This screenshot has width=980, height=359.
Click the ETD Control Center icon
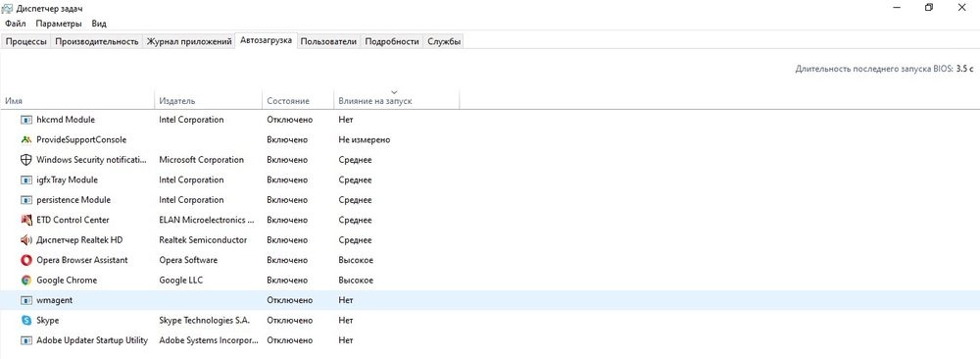[26, 220]
